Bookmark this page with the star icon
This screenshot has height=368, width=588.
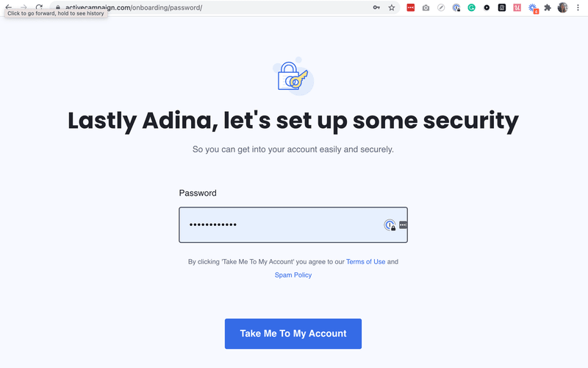(x=392, y=7)
